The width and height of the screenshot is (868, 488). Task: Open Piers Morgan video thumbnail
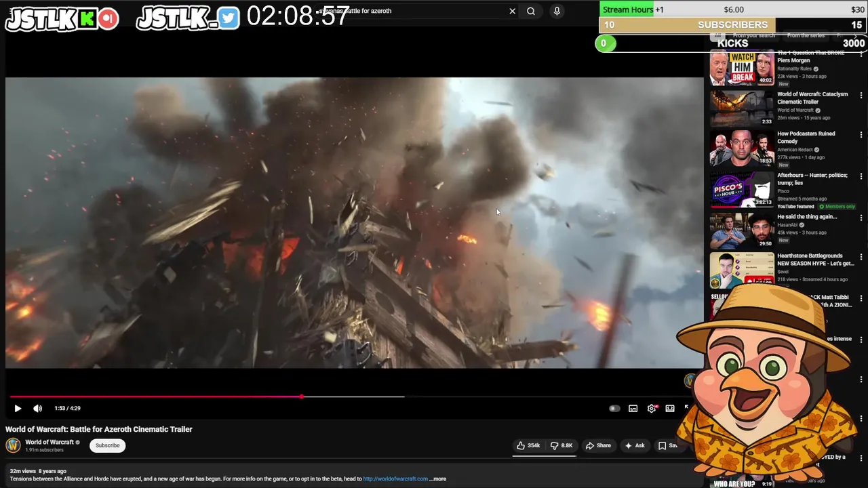[742, 67]
